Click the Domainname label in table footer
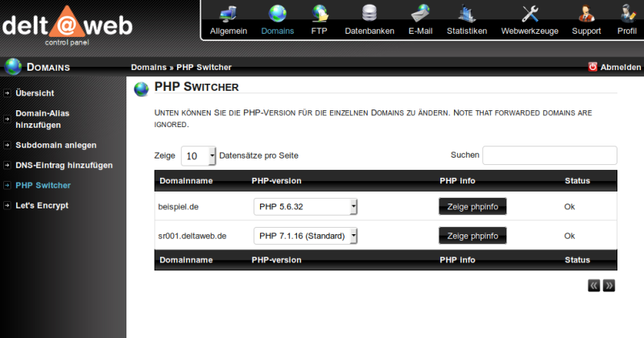The width and height of the screenshot is (644, 338). (x=186, y=260)
